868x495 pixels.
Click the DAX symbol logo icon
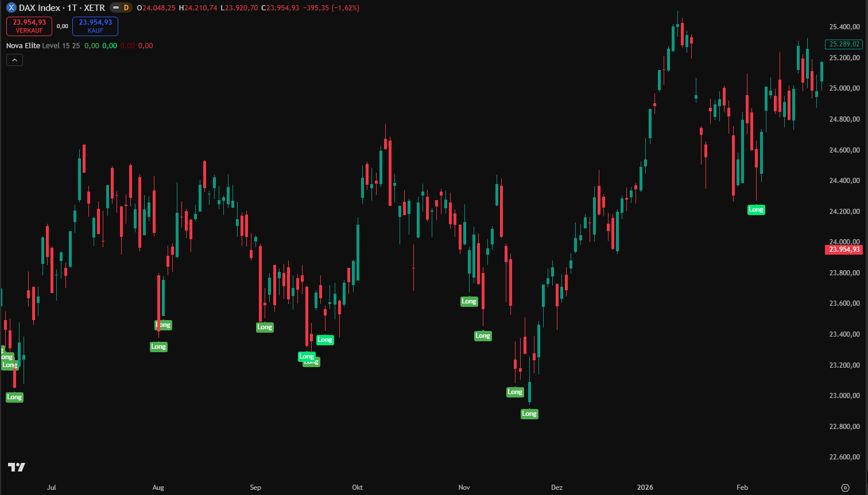[x=11, y=8]
